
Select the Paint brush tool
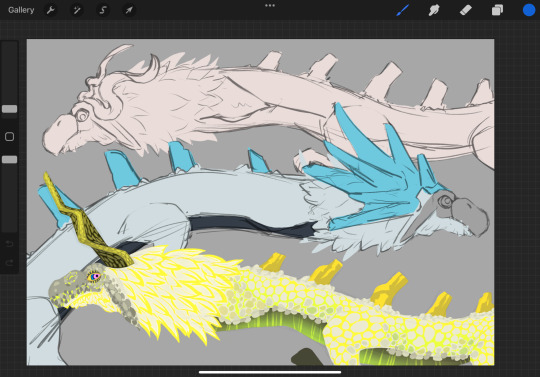403,10
